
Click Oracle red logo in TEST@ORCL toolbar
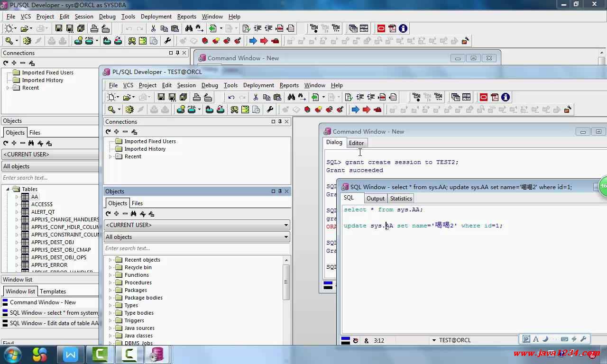(x=483, y=97)
